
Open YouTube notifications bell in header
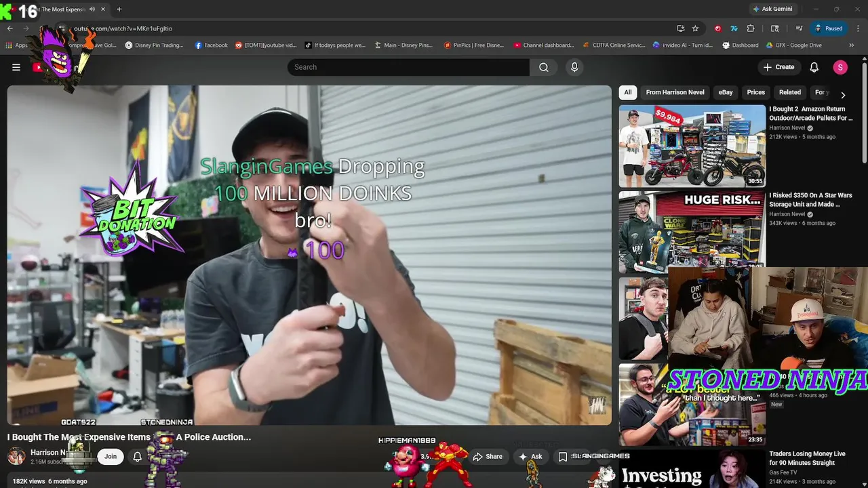pyautogui.click(x=814, y=67)
